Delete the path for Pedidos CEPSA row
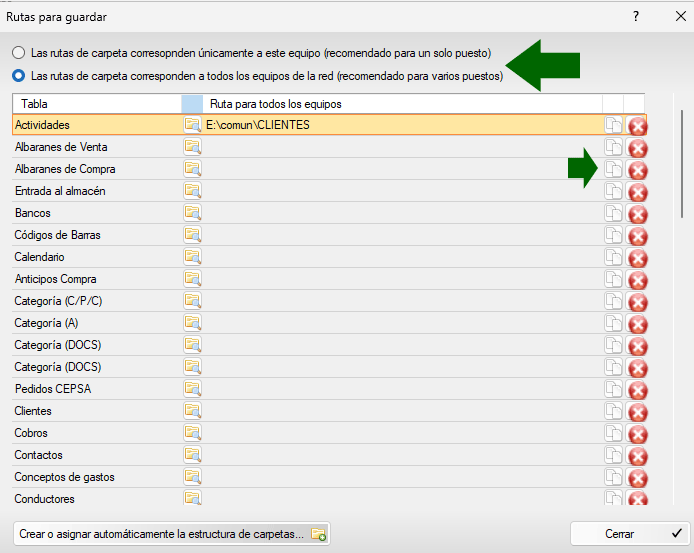Screen dimensions: 694x553 click(636, 390)
